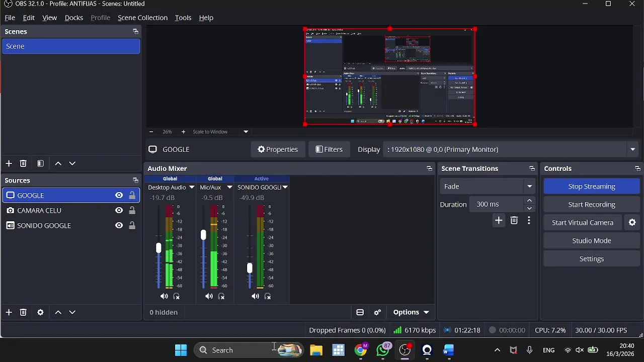Viewport: 644px width, 362px height.
Task: Toggle visibility eye of GOOGLE source
Action: [x=119, y=196]
